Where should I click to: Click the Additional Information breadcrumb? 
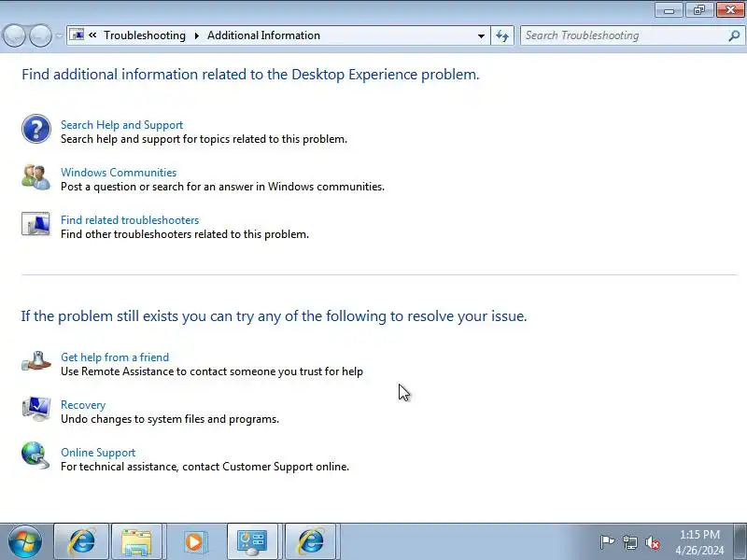[x=263, y=35]
